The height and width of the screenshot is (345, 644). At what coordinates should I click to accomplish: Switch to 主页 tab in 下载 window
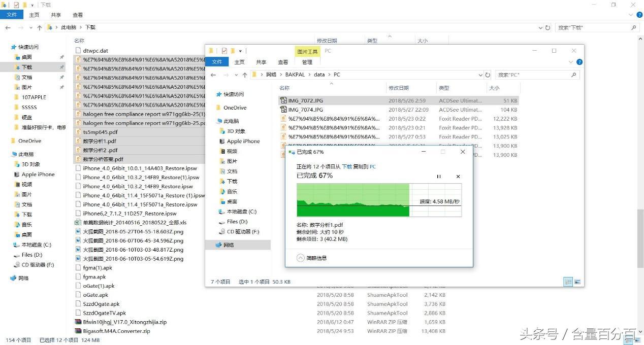pos(34,15)
